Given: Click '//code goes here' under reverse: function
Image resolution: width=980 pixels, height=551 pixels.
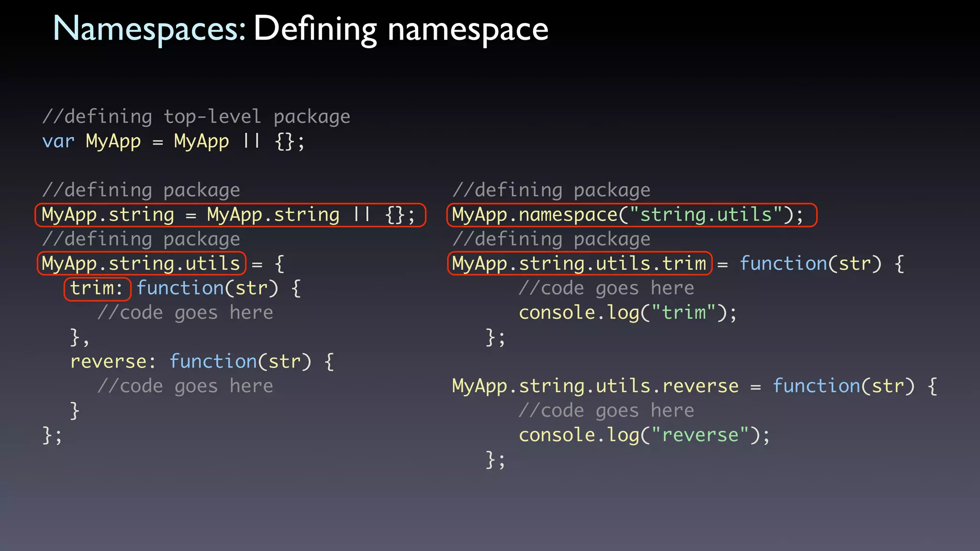Looking at the screenshot, I should (x=185, y=386).
